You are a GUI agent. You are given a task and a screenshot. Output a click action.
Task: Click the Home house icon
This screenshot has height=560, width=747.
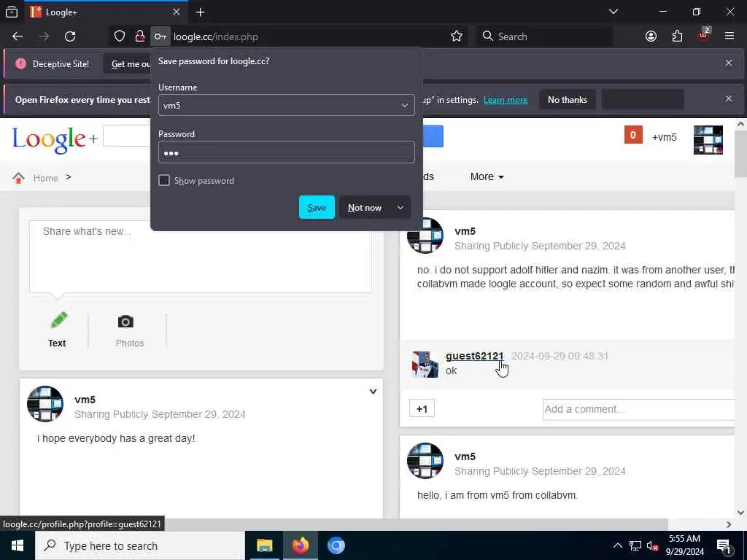coord(18,178)
